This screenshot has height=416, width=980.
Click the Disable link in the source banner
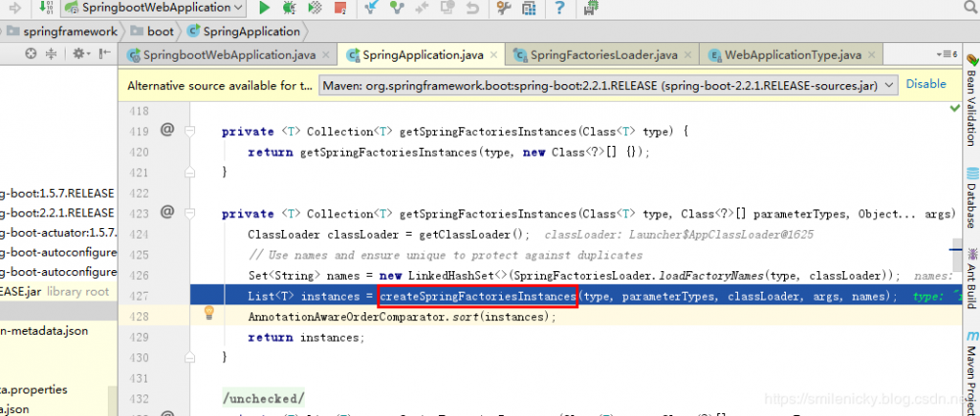(x=926, y=84)
